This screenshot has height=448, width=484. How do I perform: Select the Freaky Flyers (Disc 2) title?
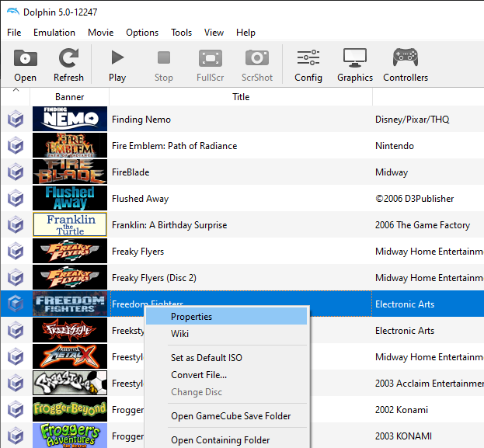[x=154, y=278]
